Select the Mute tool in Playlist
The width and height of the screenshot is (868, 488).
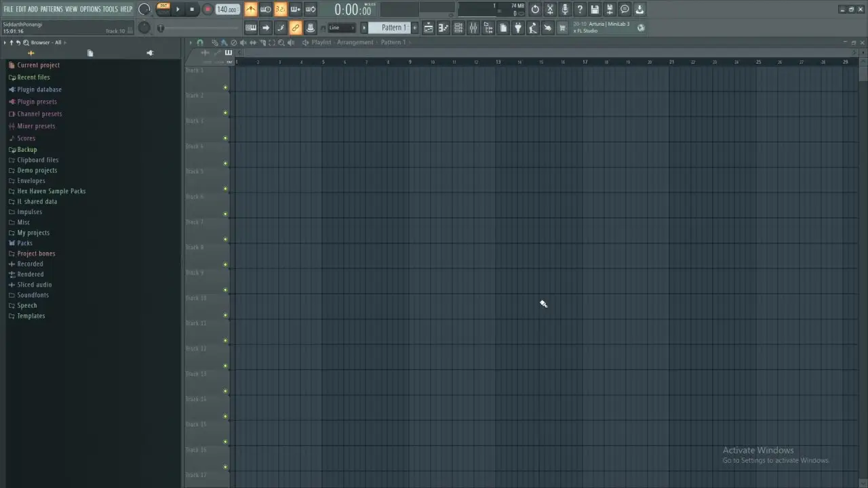[243, 43]
